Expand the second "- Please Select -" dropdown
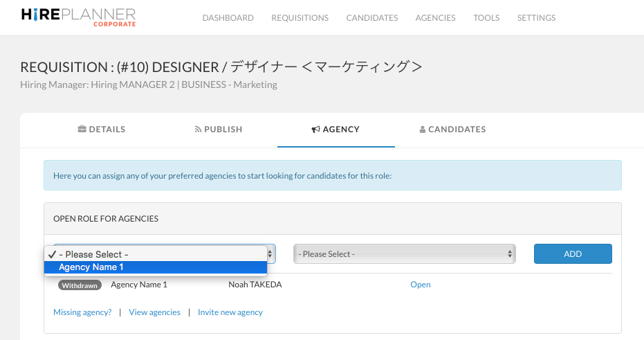644x340 pixels. (x=405, y=254)
